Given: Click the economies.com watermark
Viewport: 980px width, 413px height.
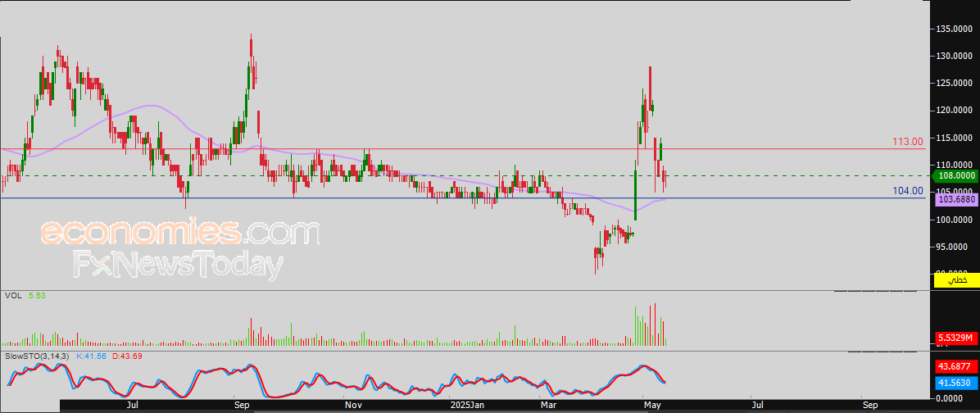Looking at the screenshot, I should pos(179,233).
